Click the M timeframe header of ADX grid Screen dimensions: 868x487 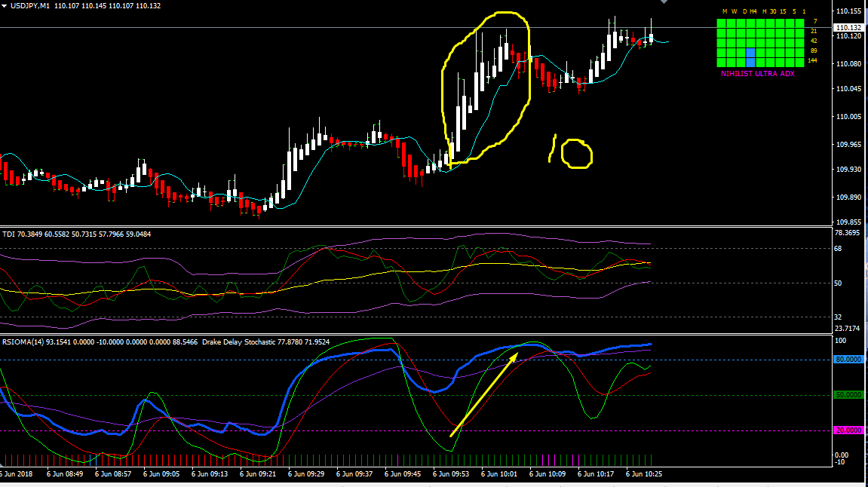point(725,11)
